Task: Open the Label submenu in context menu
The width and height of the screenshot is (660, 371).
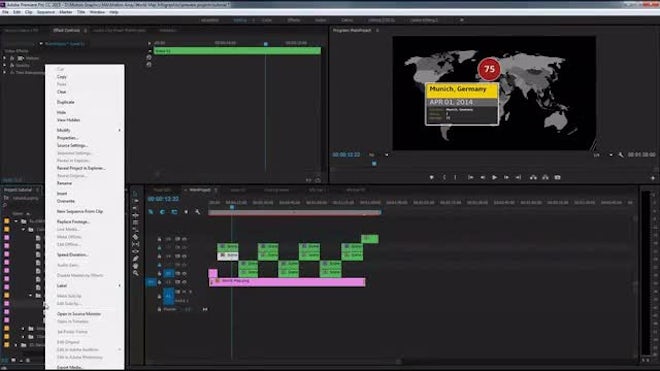Action: click(x=85, y=286)
